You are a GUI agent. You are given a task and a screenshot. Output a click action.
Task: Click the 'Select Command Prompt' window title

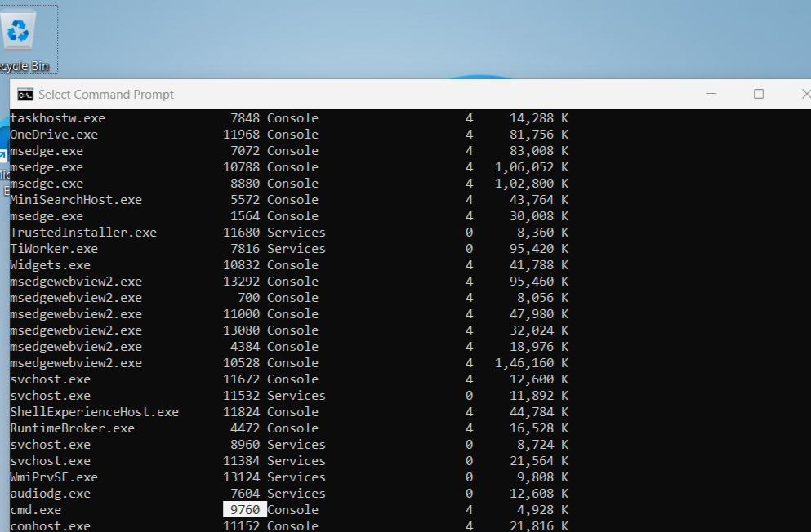106,94
